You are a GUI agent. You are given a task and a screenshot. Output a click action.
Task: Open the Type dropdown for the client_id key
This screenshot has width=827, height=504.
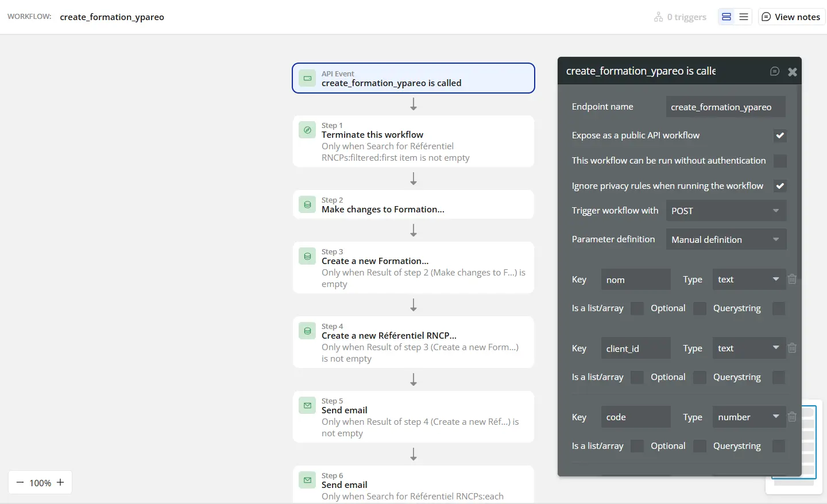pyautogui.click(x=749, y=348)
